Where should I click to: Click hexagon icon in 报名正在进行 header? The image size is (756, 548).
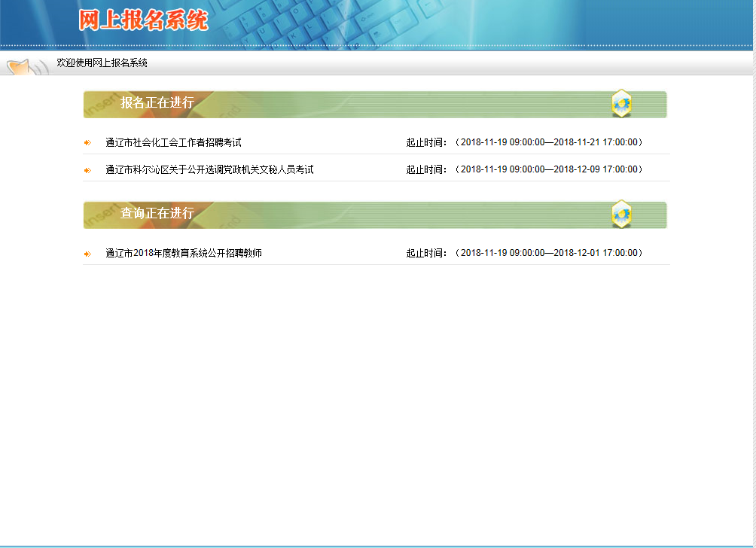pos(621,104)
